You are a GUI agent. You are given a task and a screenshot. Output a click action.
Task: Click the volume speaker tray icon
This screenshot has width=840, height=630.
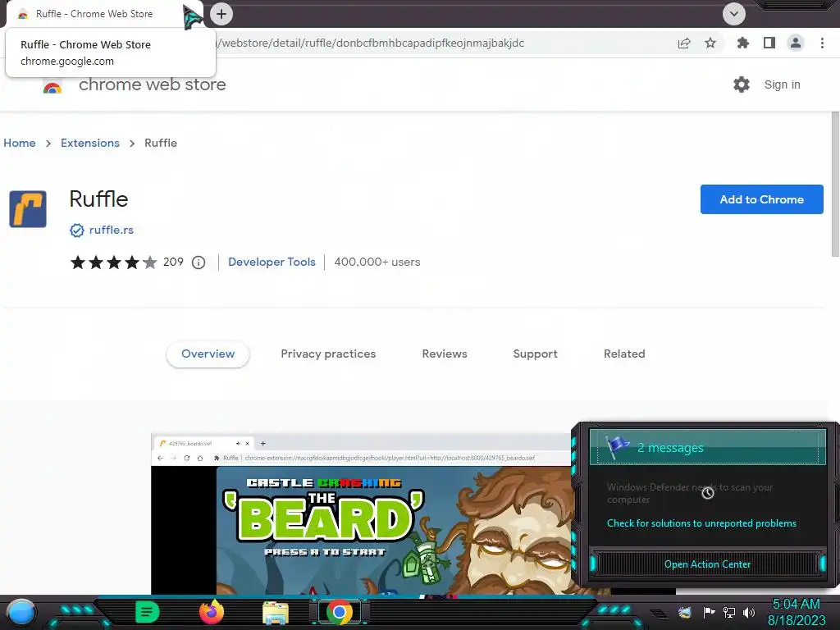click(749, 612)
